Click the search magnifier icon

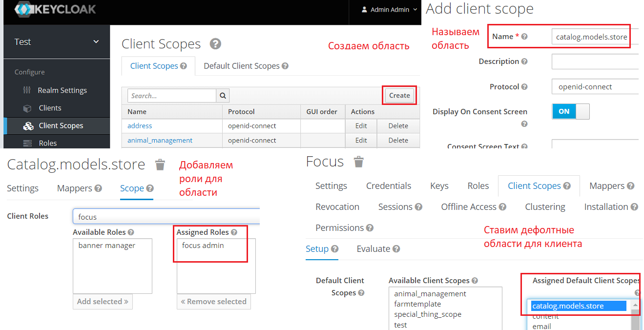[x=223, y=96]
